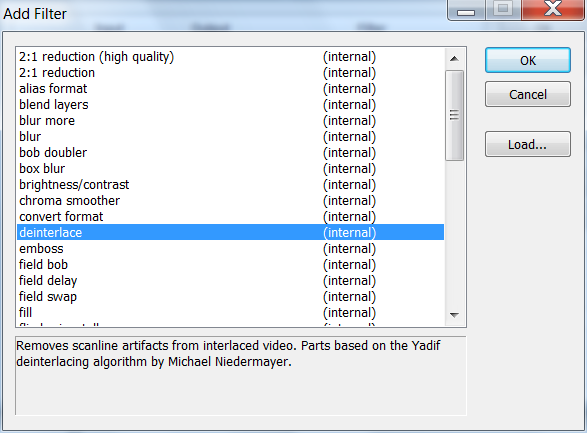This screenshot has height=433, width=587.
Task: Pick the blur more filter
Action: pos(231,121)
